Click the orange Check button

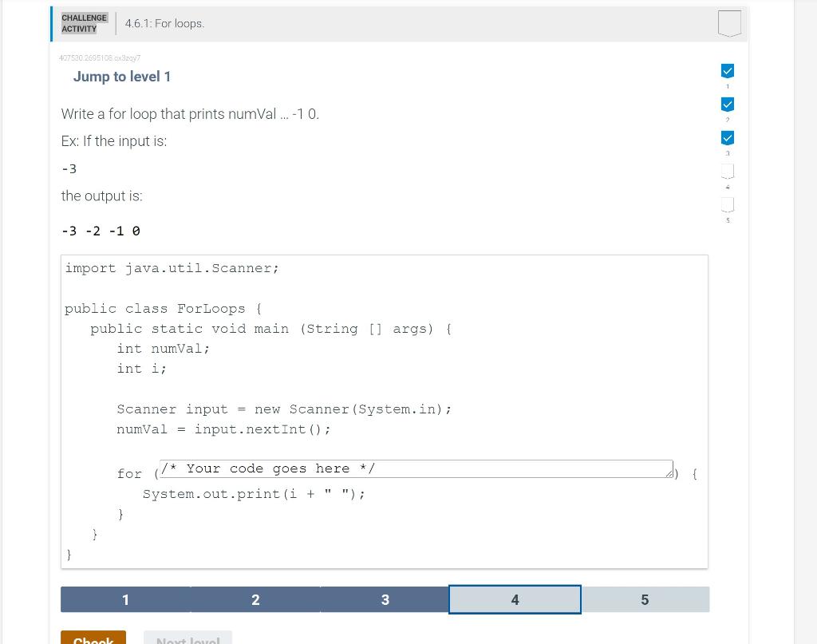[x=93, y=639]
